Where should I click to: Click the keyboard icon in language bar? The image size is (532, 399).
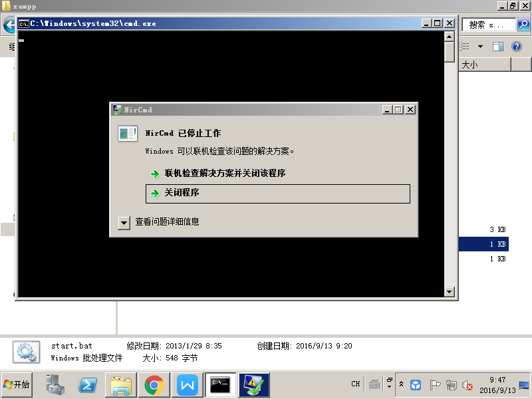[x=374, y=384]
